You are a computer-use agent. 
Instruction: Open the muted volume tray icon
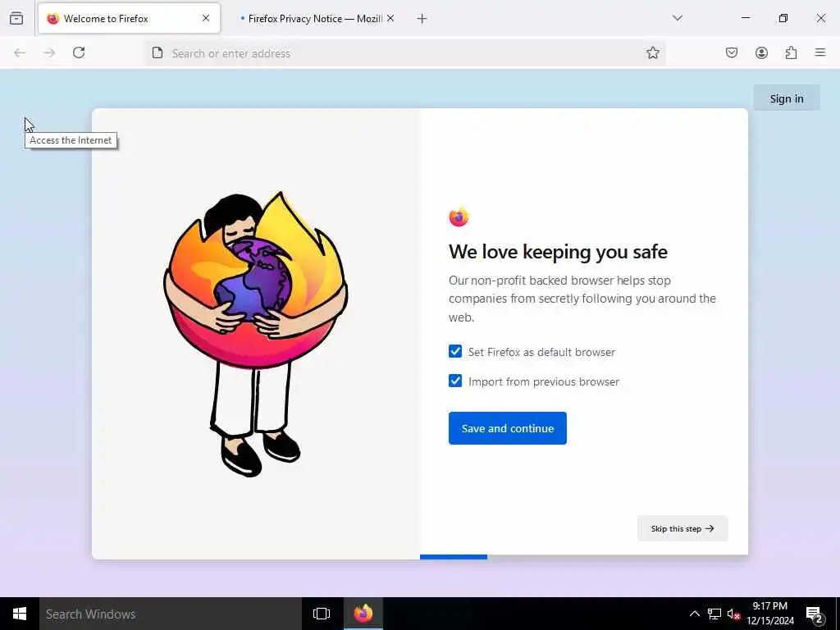pos(733,614)
